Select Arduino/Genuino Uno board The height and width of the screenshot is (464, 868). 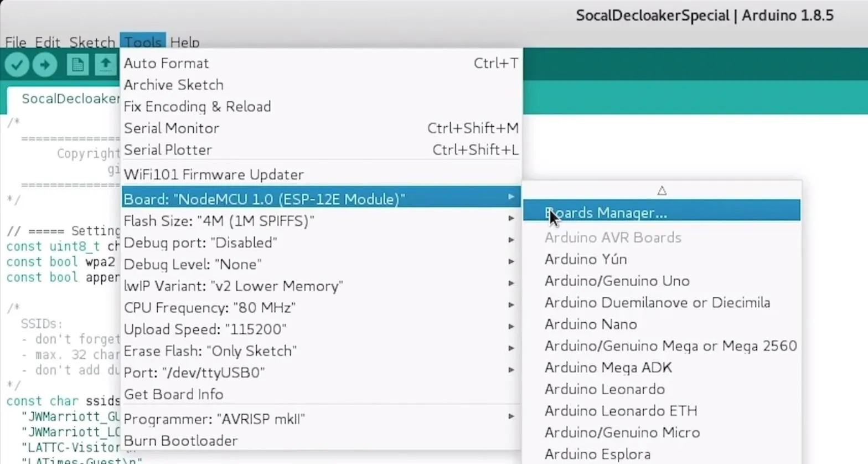[x=662, y=281]
